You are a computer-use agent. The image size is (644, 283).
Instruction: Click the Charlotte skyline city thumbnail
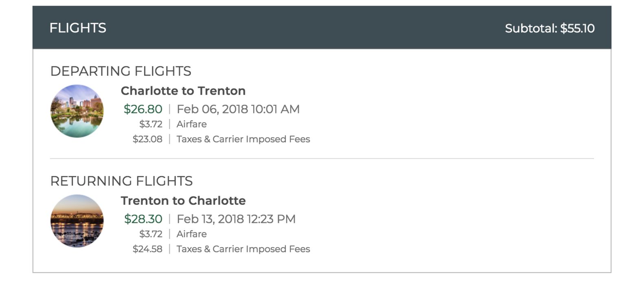77,110
